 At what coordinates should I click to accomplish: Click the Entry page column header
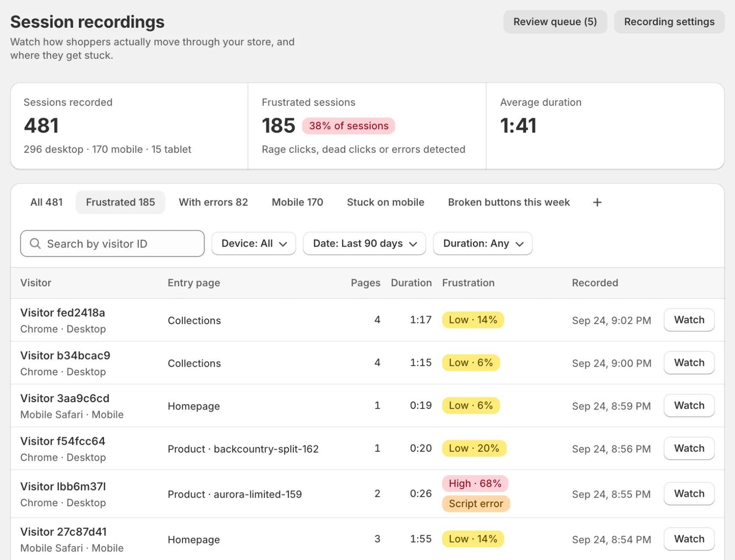(194, 283)
